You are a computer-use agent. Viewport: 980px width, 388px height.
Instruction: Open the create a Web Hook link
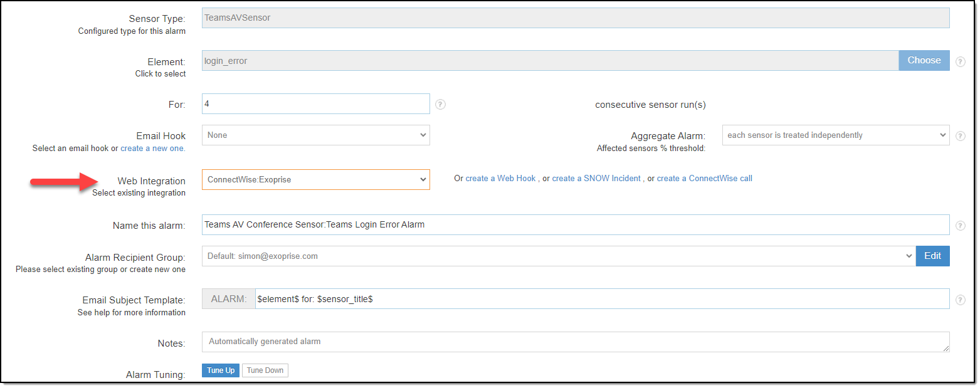(500, 178)
